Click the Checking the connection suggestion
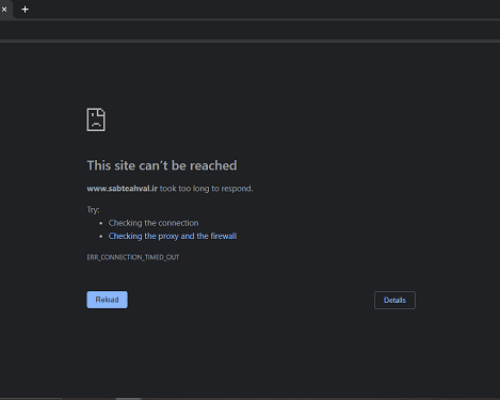Image resolution: width=500 pixels, height=400 pixels. click(154, 223)
